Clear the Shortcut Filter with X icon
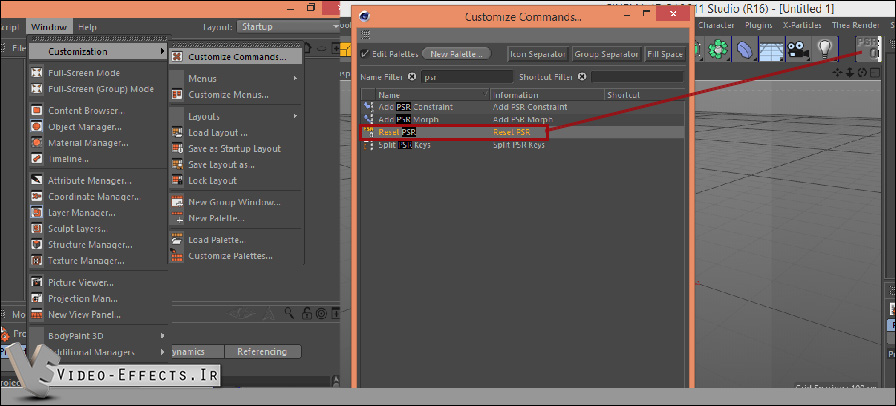The image size is (896, 406). tap(582, 77)
